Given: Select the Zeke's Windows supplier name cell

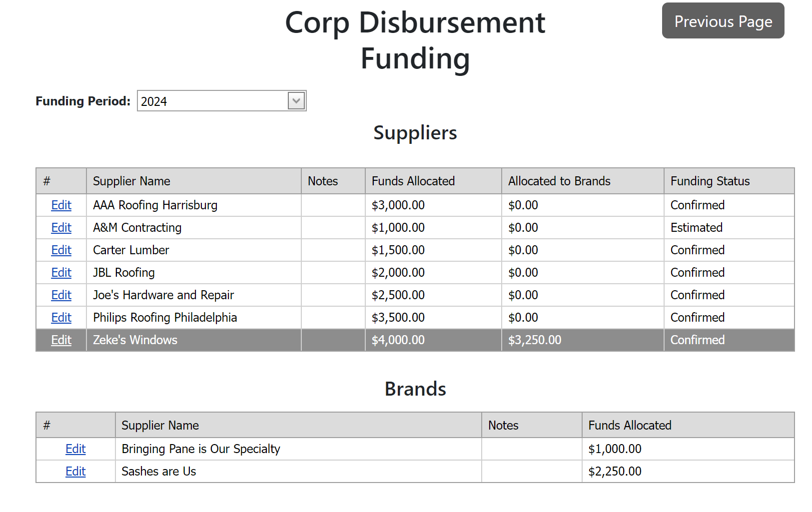Looking at the screenshot, I should (x=135, y=340).
